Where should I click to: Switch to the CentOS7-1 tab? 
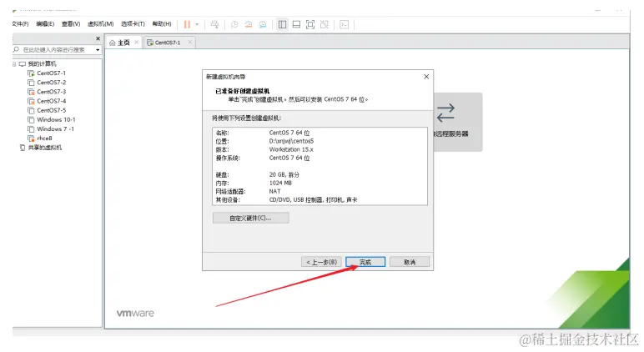(x=168, y=43)
